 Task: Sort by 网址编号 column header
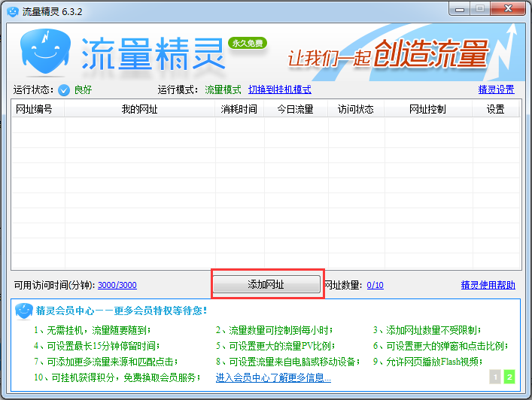point(38,109)
